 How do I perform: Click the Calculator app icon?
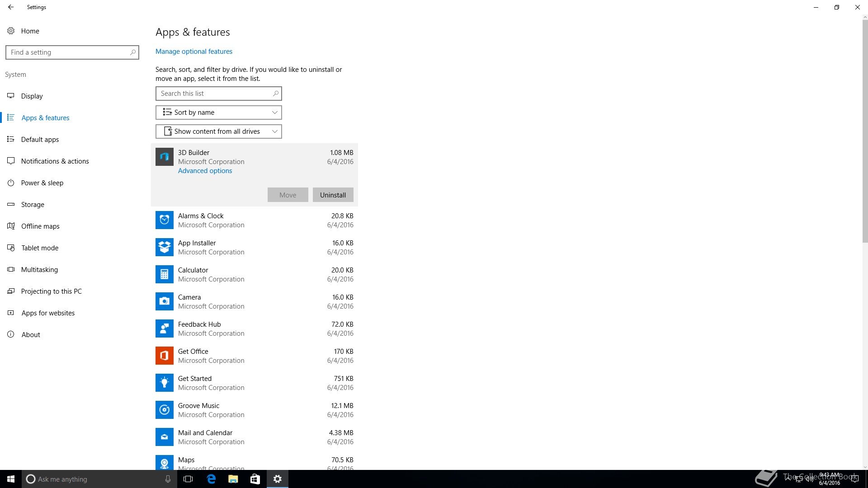[164, 274]
